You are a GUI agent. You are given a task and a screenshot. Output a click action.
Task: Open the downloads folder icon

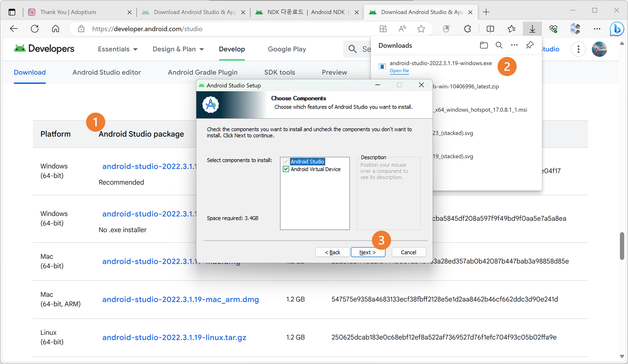(484, 45)
